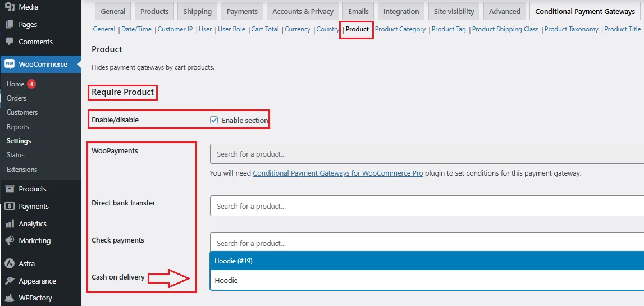Image resolution: width=644 pixels, height=306 pixels.
Task: Open WooCommerce Home submenu item
Action: (x=15, y=84)
